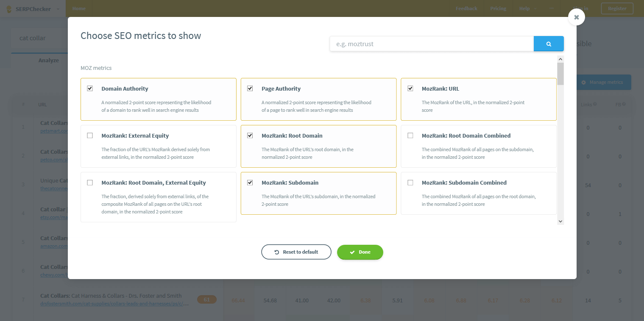Click the SERPChecker logo icon
Screen dimensions: 644x321
click(x=8, y=8)
